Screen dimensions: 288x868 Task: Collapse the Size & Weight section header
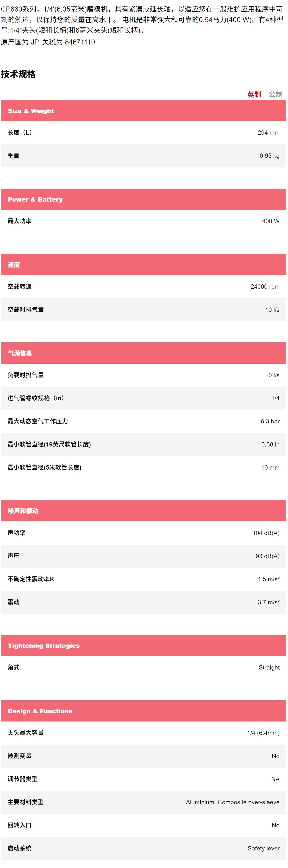(144, 111)
